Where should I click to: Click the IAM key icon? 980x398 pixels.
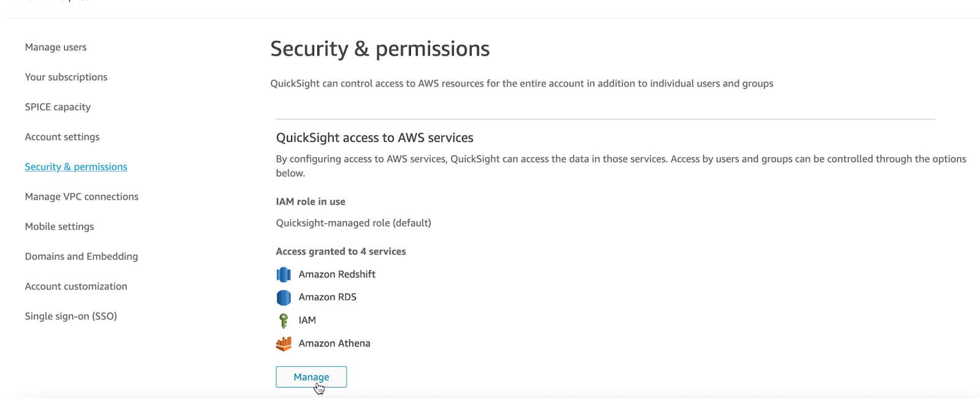[284, 320]
